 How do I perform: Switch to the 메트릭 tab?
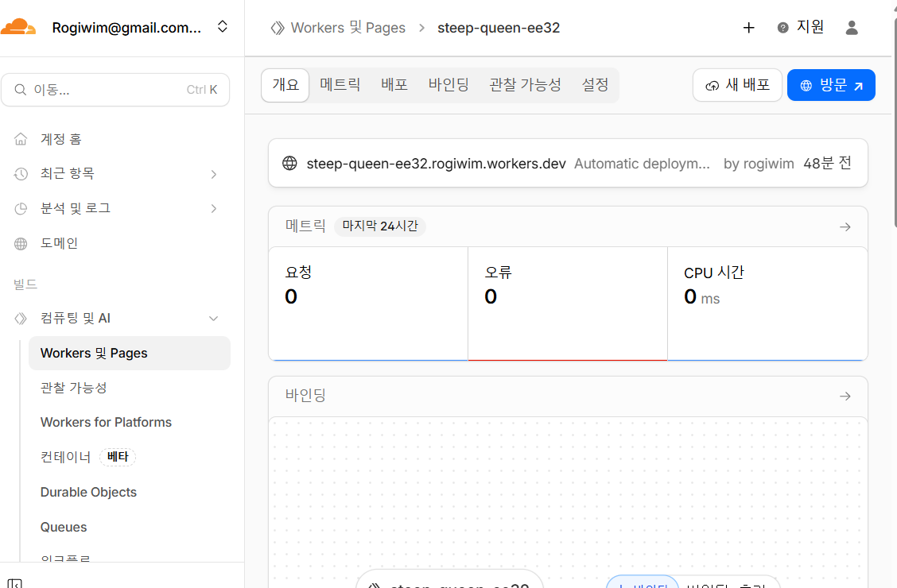coord(340,85)
